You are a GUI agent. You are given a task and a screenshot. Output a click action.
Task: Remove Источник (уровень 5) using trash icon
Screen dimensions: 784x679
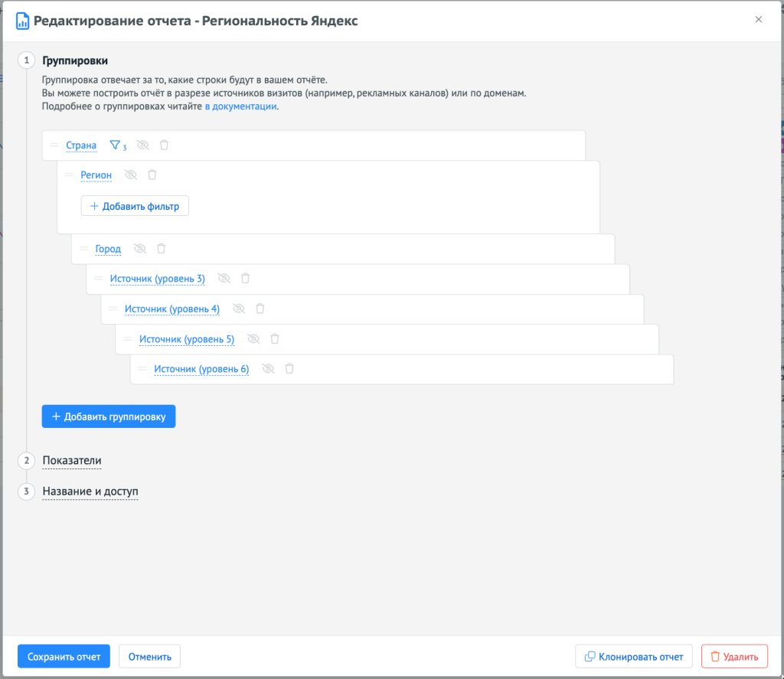pos(274,338)
